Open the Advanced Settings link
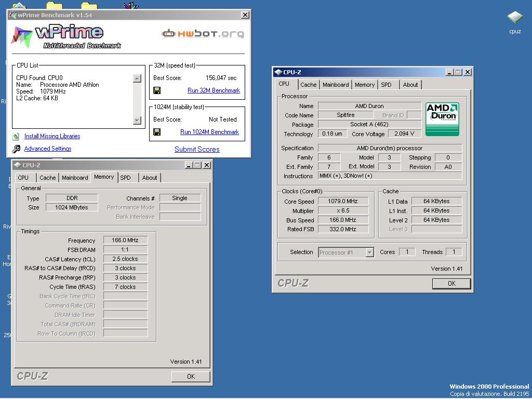This screenshot has height=399, width=532. [x=48, y=148]
